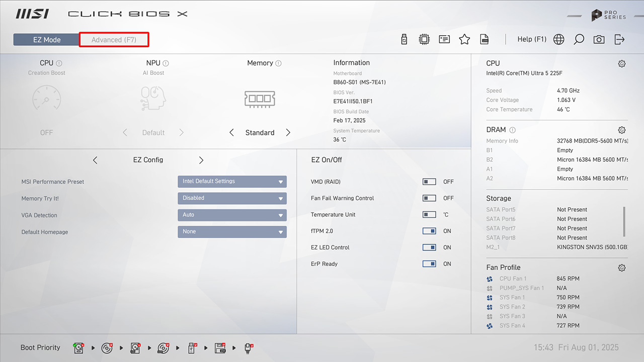The width and height of the screenshot is (644, 362).
Task: Click the info icon next to CPU heading
Action: point(59,63)
